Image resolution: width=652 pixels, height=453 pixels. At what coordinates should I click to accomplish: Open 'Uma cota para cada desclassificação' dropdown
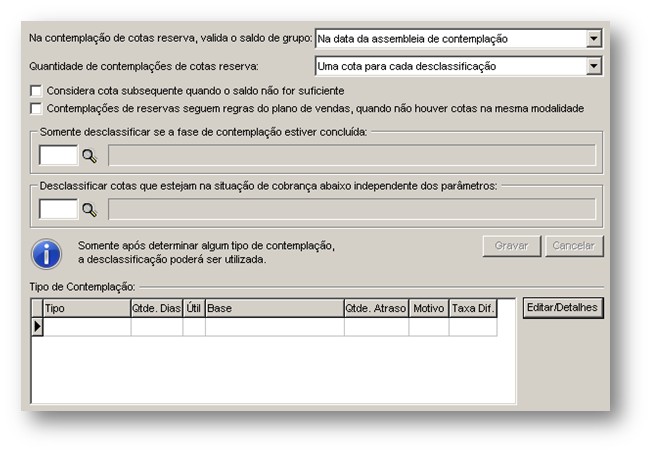coord(594,66)
